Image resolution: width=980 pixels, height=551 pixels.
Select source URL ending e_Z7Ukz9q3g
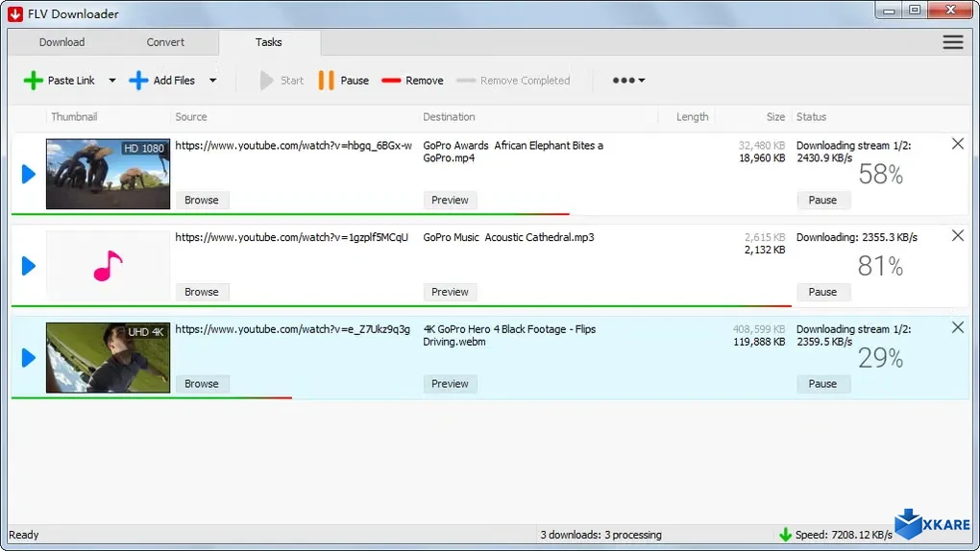[292, 329]
